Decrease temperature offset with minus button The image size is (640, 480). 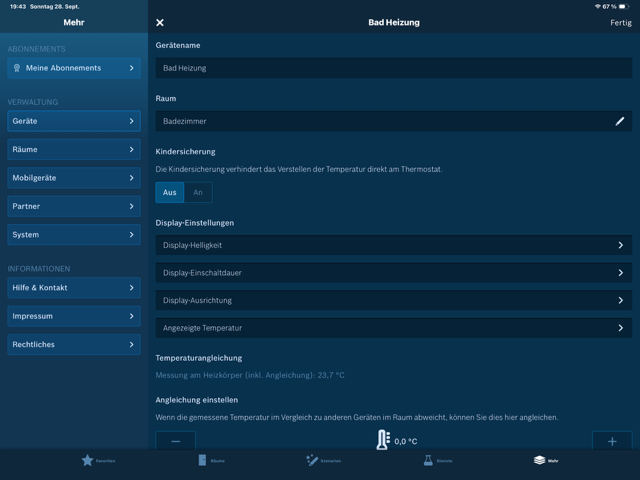[x=176, y=441]
